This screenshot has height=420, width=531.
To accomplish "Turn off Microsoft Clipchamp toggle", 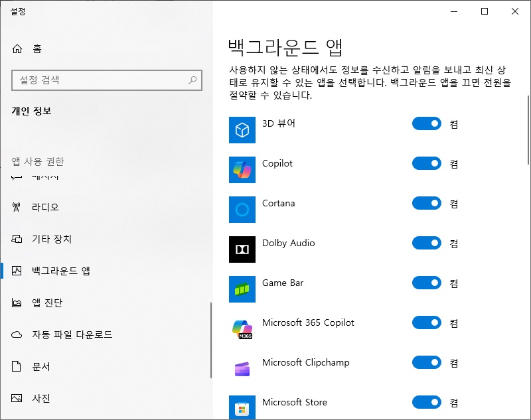I will coord(427,362).
